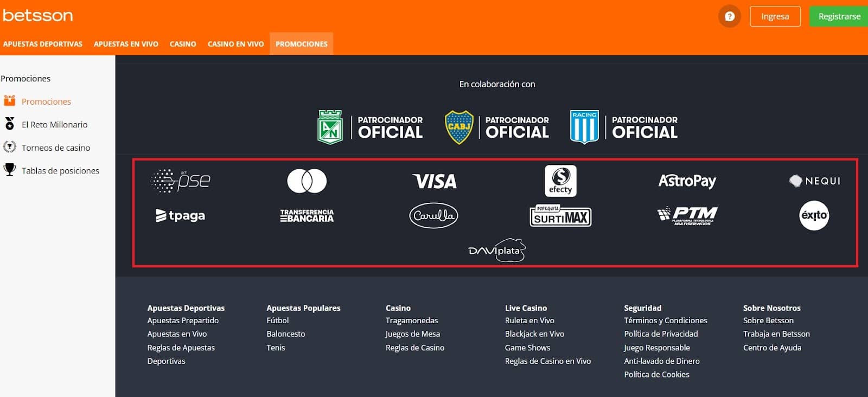Open Tablas de posiciones sidebar link

[60, 170]
